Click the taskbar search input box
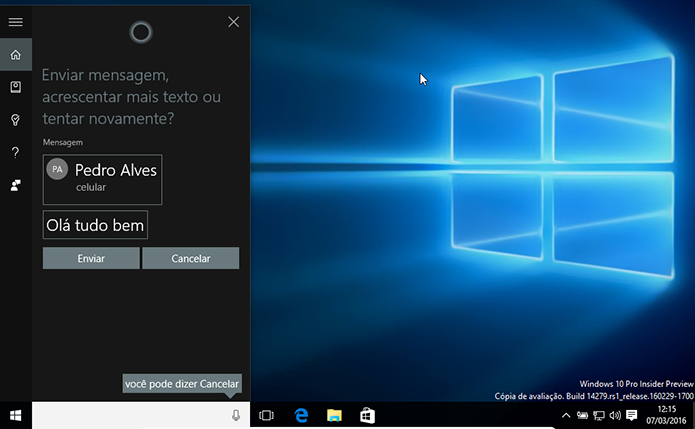Viewport: 695px width, 429px height. pyautogui.click(x=131, y=415)
